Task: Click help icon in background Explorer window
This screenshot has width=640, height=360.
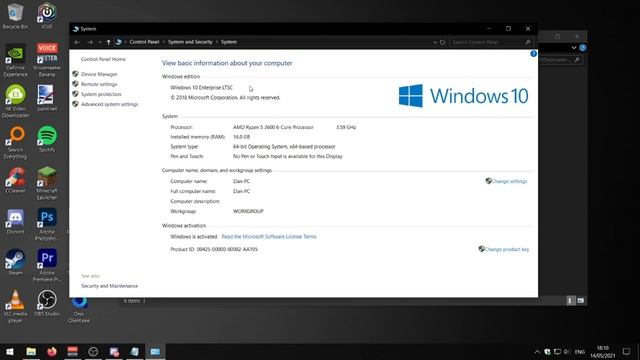Action: click(x=583, y=48)
